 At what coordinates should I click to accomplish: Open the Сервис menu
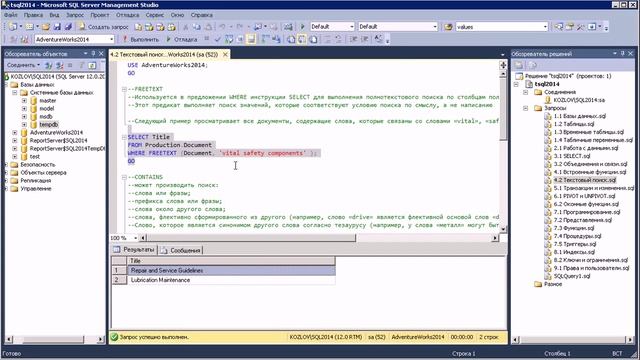pyautogui.click(x=154, y=15)
